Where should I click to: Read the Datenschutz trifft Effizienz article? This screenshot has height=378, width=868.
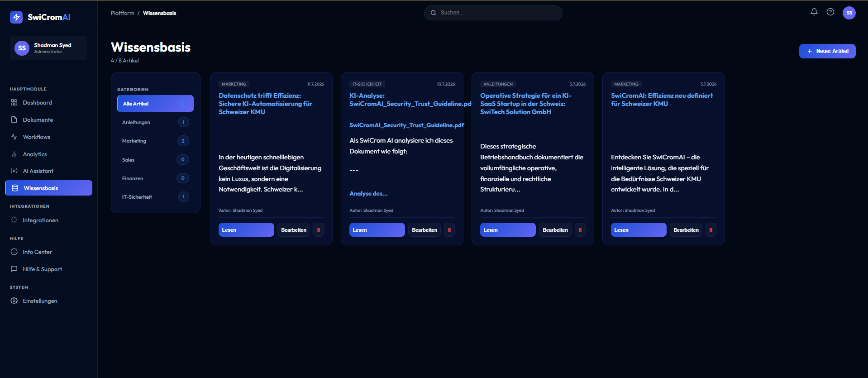[246, 230]
